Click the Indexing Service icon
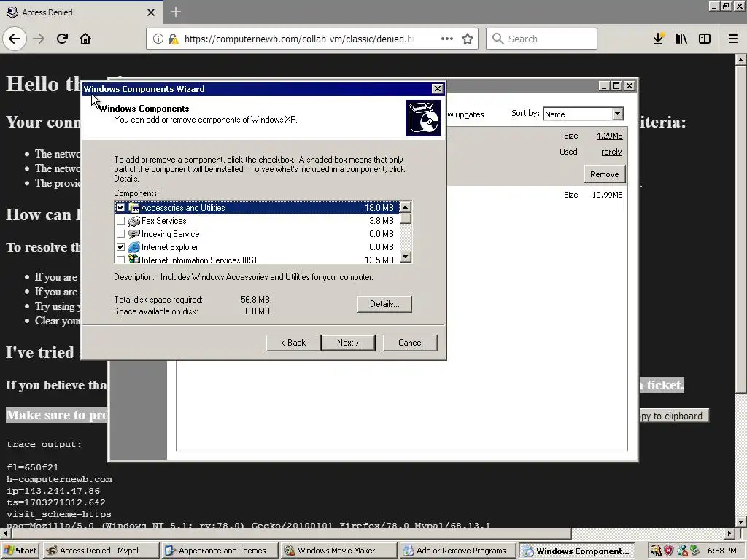 (134, 234)
